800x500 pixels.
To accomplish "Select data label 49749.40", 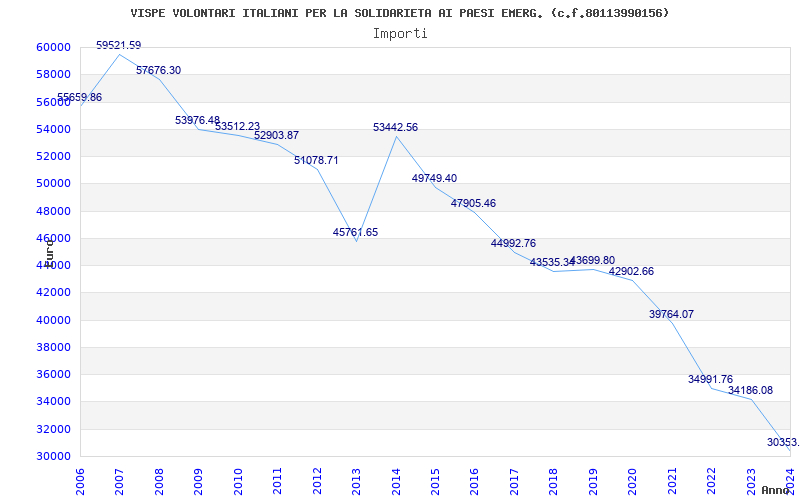I will pyautogui.click(x=434, y=179).
